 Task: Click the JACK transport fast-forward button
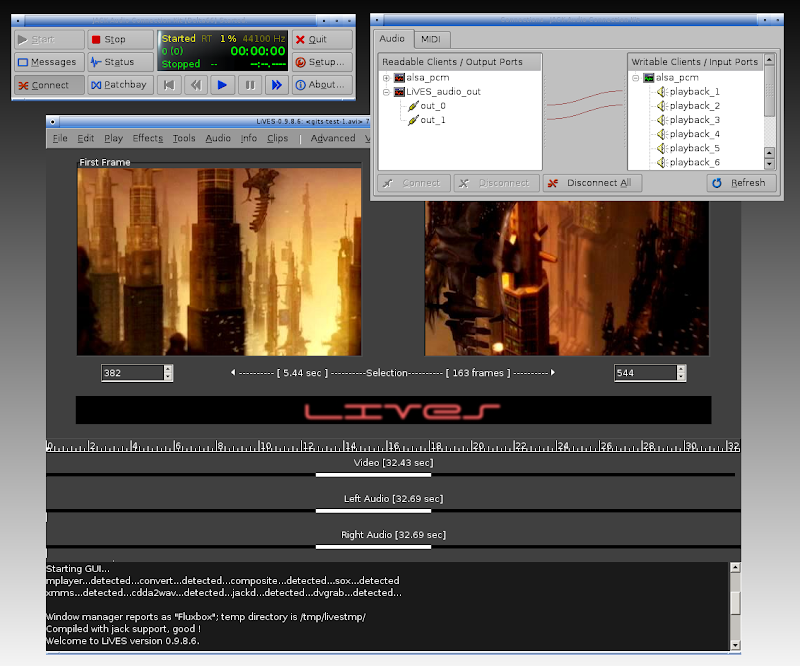point(277,85)
